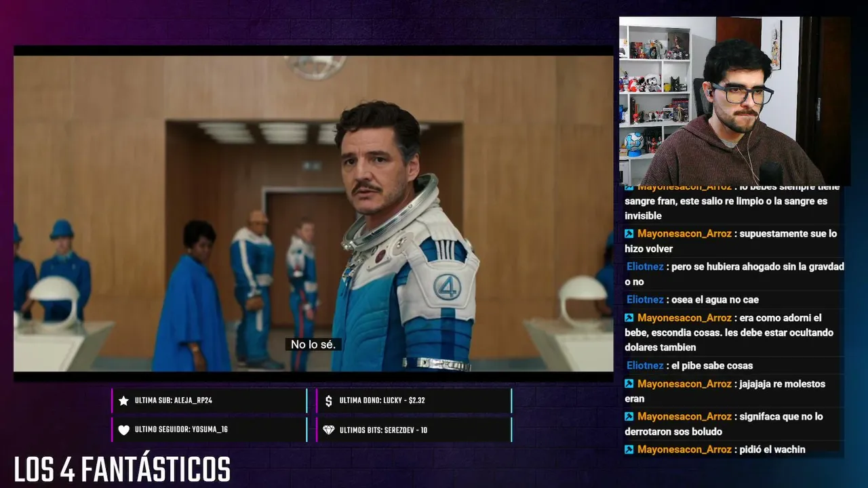Click the "No lo sé." subtitle

point(313,344)
